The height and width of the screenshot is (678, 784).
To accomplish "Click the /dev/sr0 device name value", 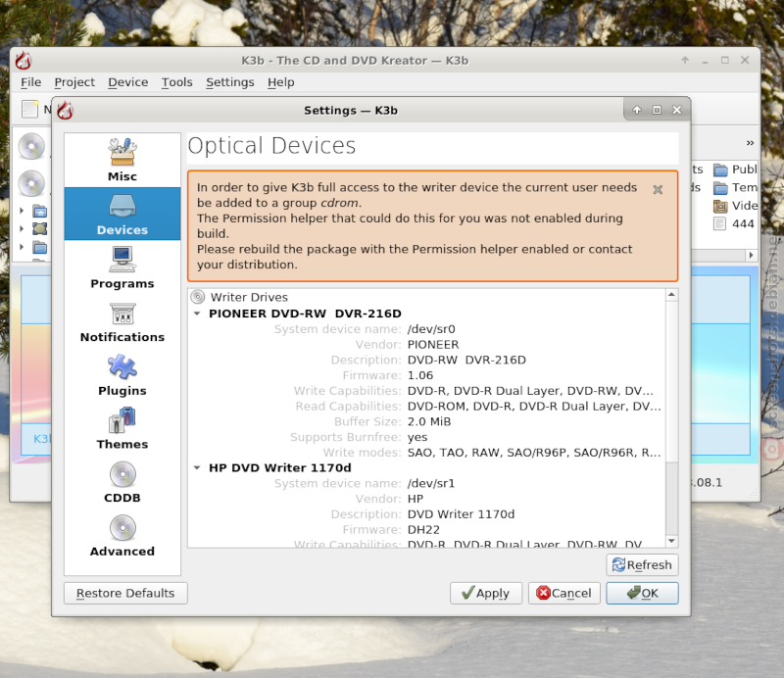I will coord(431,329).
